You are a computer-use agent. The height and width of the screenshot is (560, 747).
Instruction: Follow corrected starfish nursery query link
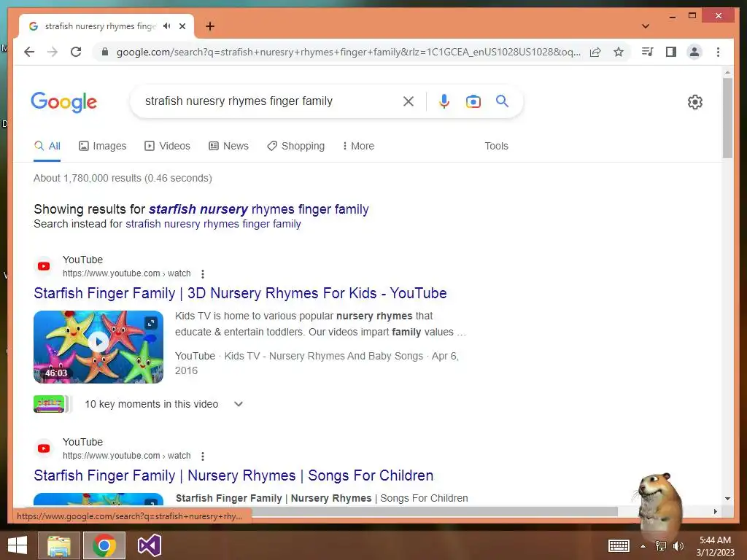259,209
